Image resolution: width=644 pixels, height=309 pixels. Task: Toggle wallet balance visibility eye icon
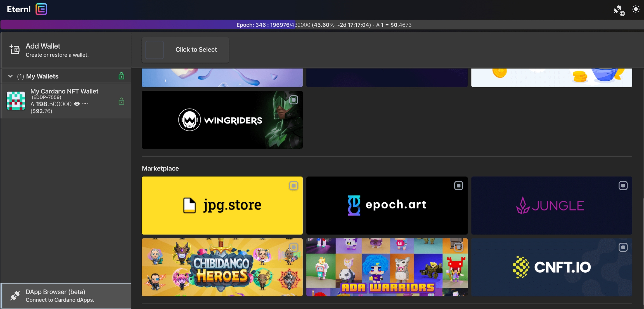[x=77, y=104]
